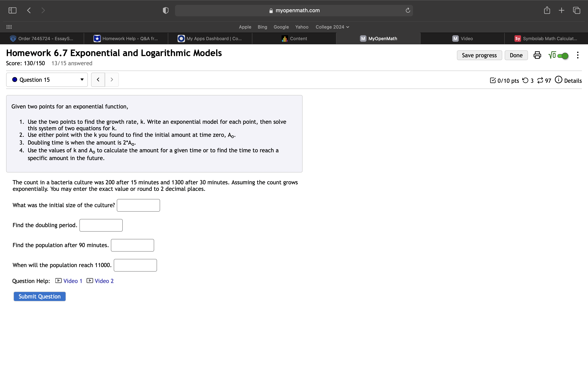
Task: Click the initial culture size input field
Action: (138, 205)
